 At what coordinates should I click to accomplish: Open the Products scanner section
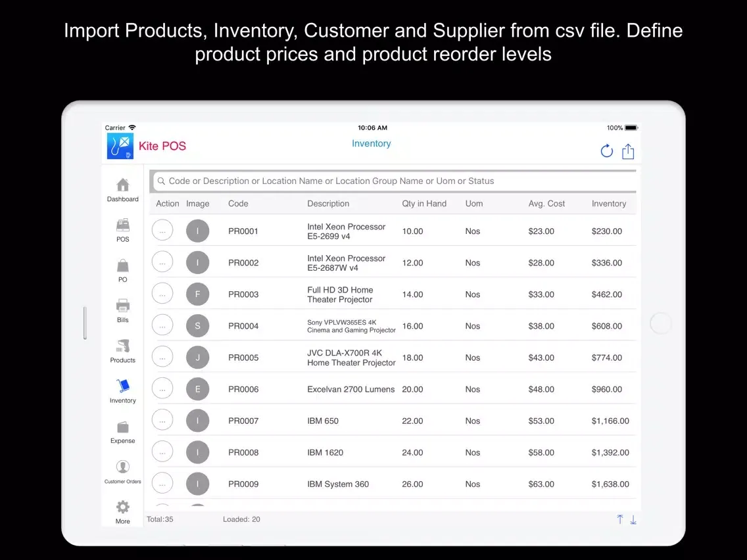tap(122, 352)
